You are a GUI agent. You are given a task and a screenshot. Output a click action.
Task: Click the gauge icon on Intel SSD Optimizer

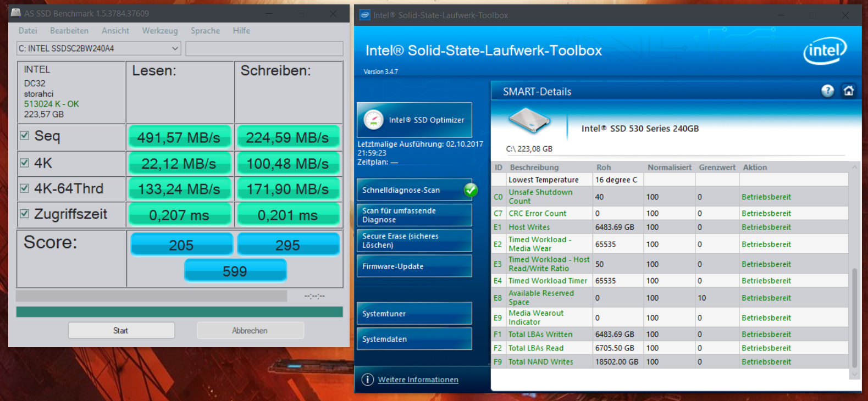374,120
